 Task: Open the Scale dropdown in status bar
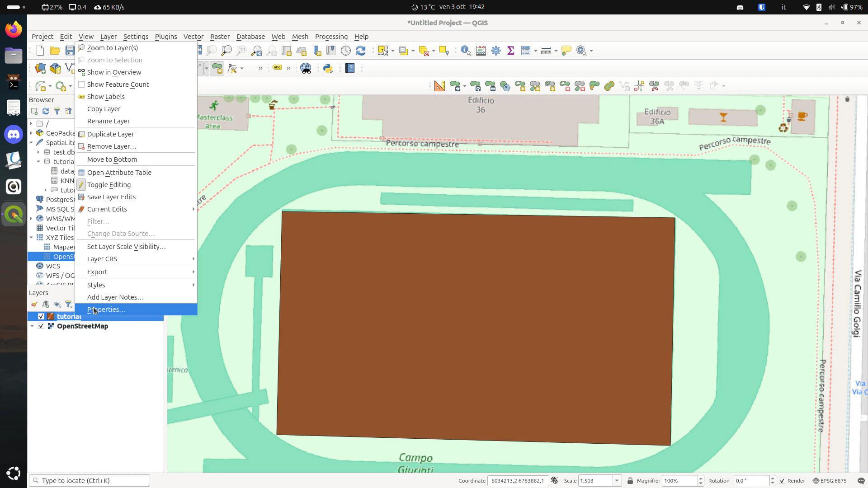pos(617,481)
